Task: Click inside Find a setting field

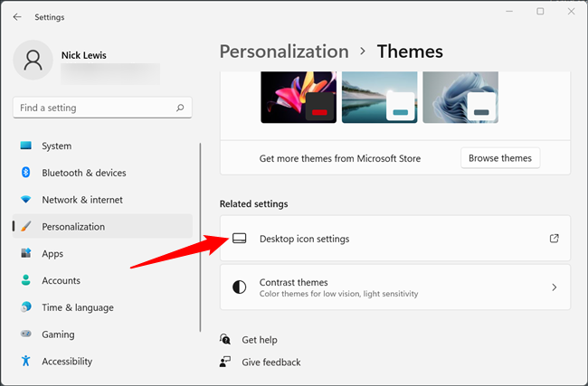Action: (x=90, y=108)
